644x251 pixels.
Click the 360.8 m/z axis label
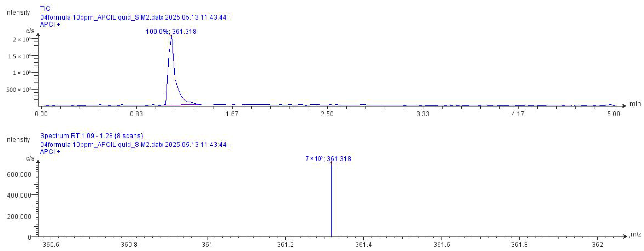(129, 244)
